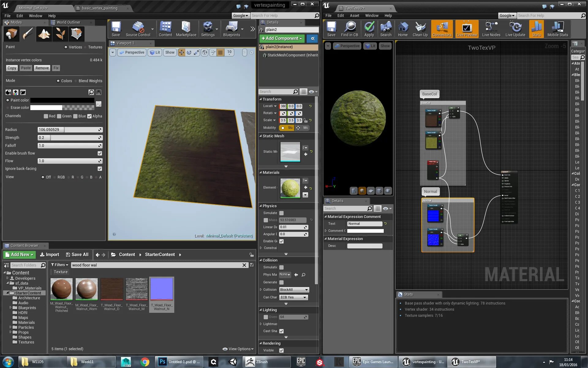Open Collision presets BlockAll dropdown
This screenshot has height=368, width=588.
pyautogui.click(x=294, y=289)
